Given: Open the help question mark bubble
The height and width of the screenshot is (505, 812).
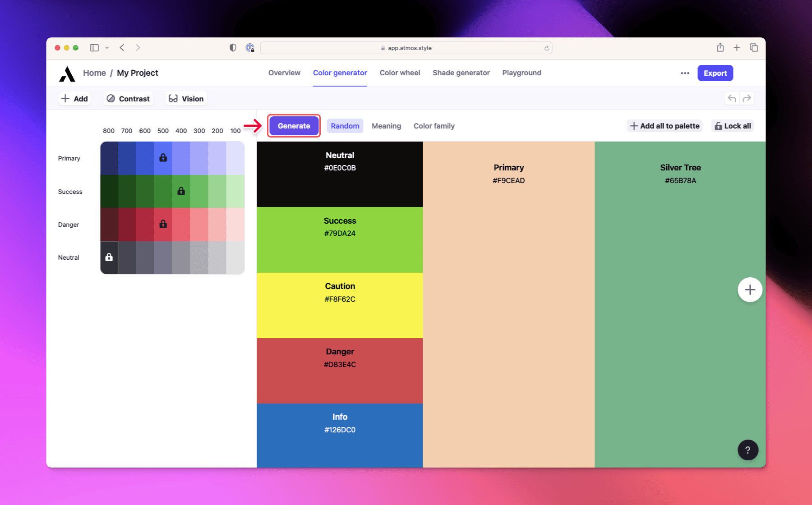Looking at the screenshot, I should (x=747, y=450).
